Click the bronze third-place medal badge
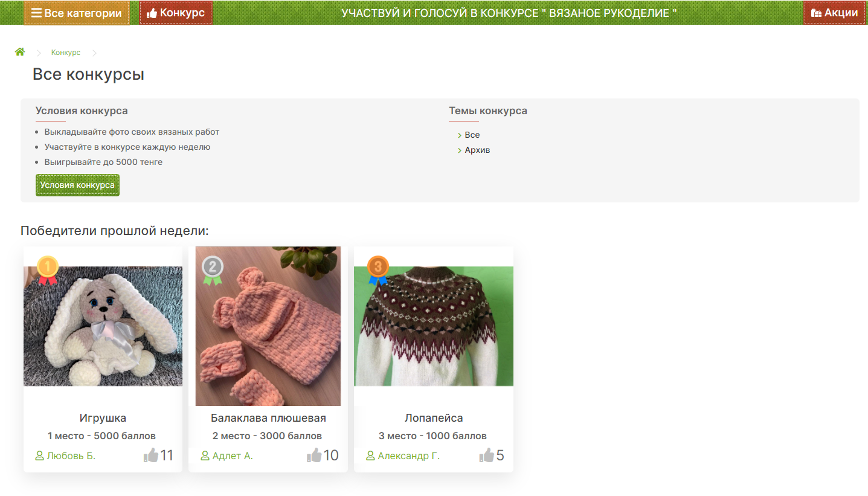 tap(378, 270)
